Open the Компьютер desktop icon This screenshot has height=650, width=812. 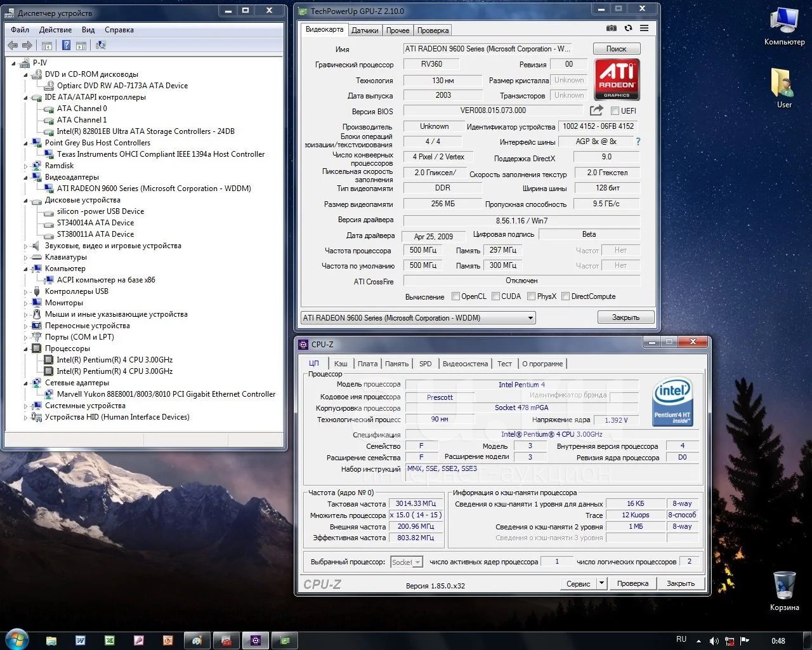tap(785, 27)
